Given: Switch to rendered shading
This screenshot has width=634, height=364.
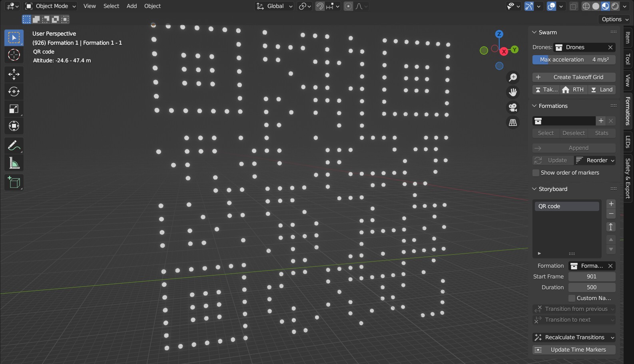Looking at the screenshot, I should (x=615, y=6).
